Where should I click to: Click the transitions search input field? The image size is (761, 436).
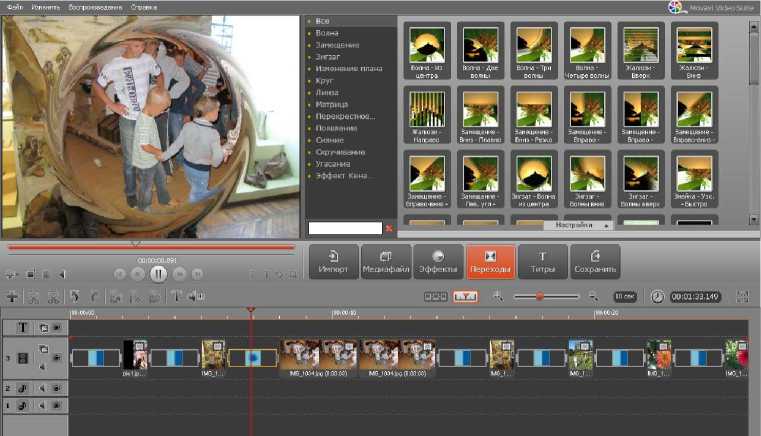345,229
